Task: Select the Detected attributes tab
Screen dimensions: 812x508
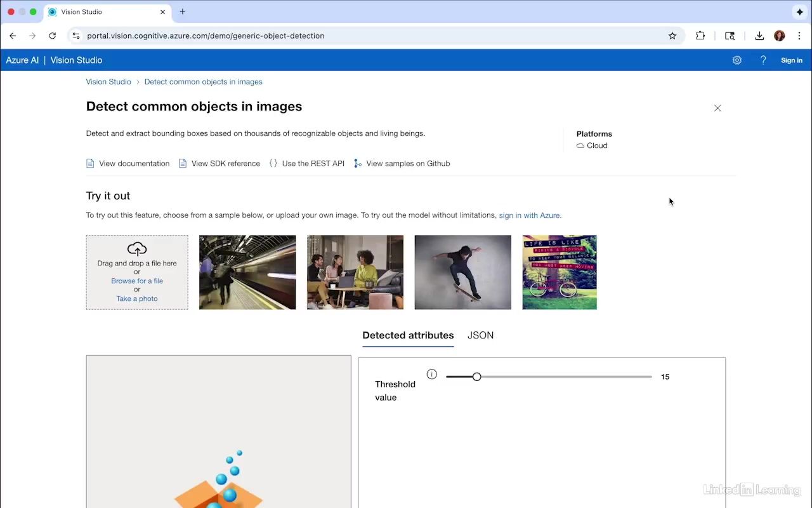Action: pos(408,335)
